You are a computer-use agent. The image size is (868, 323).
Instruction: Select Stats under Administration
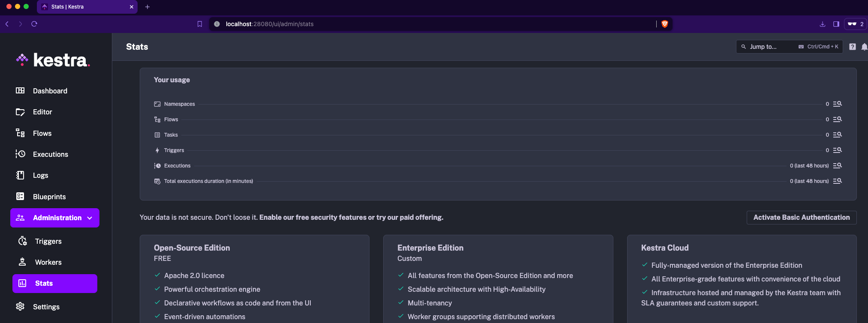55,284
